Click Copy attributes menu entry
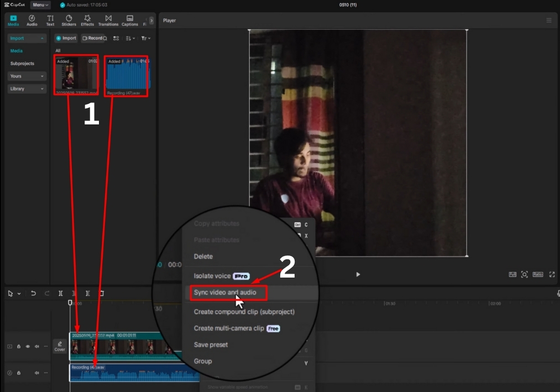 [x=217, y=223]
